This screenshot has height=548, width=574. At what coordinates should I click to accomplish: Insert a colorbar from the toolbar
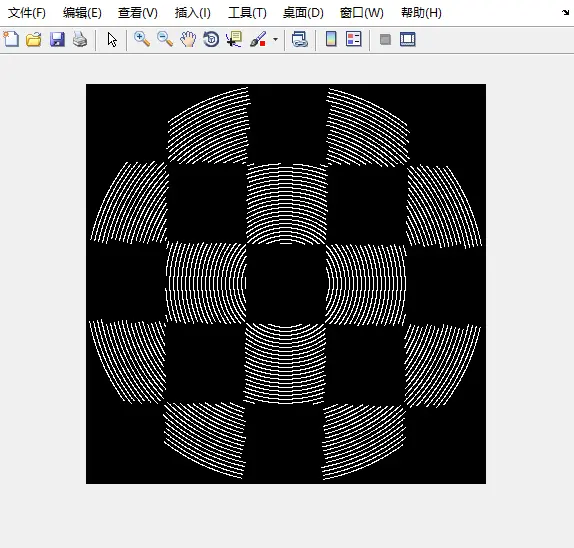(331, 39)
